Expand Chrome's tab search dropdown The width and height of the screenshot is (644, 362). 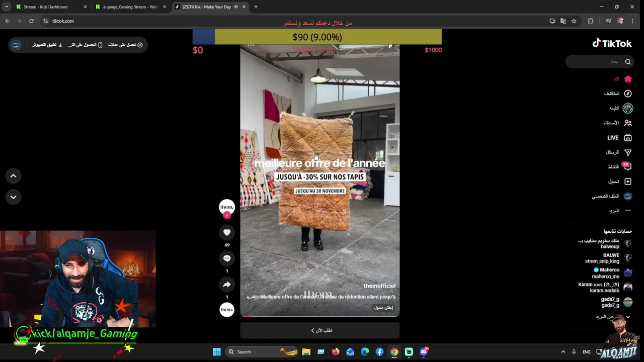[6, 7]
